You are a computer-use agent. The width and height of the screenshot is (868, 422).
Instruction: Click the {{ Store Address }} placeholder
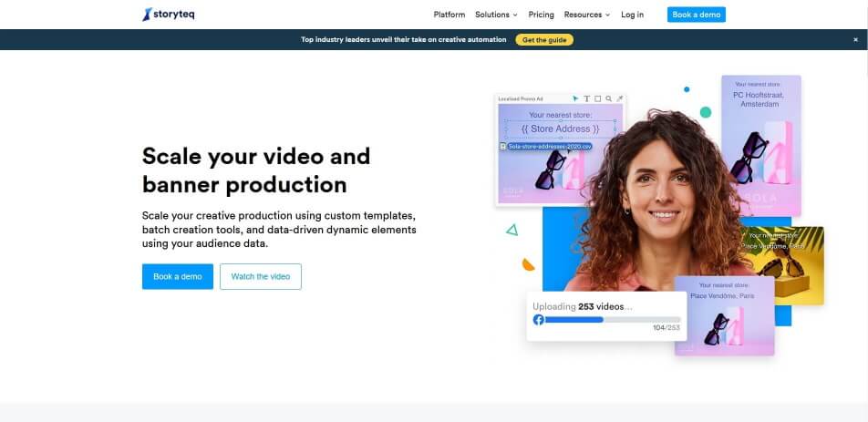coord(560,129)
